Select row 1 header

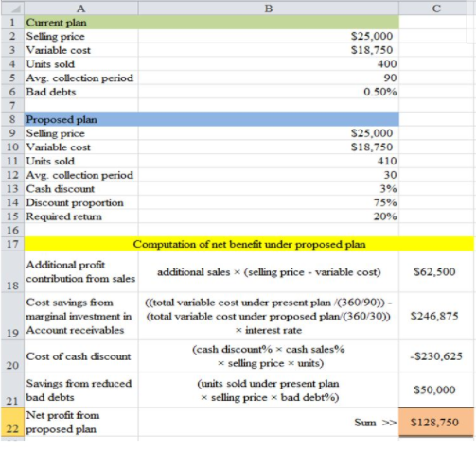[12, 23]
